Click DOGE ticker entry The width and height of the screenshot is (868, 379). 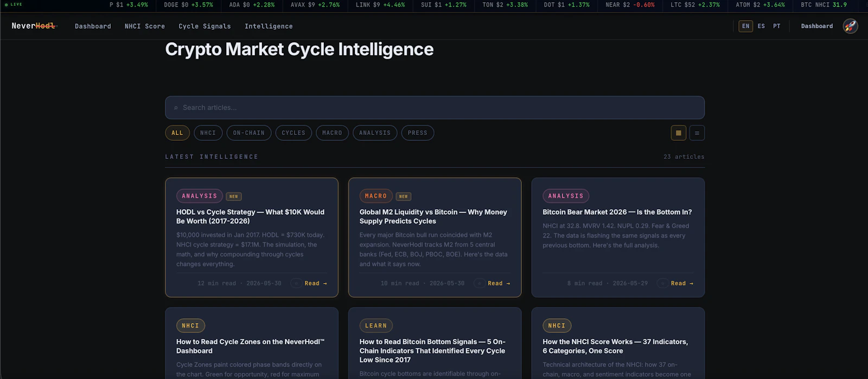188,4
